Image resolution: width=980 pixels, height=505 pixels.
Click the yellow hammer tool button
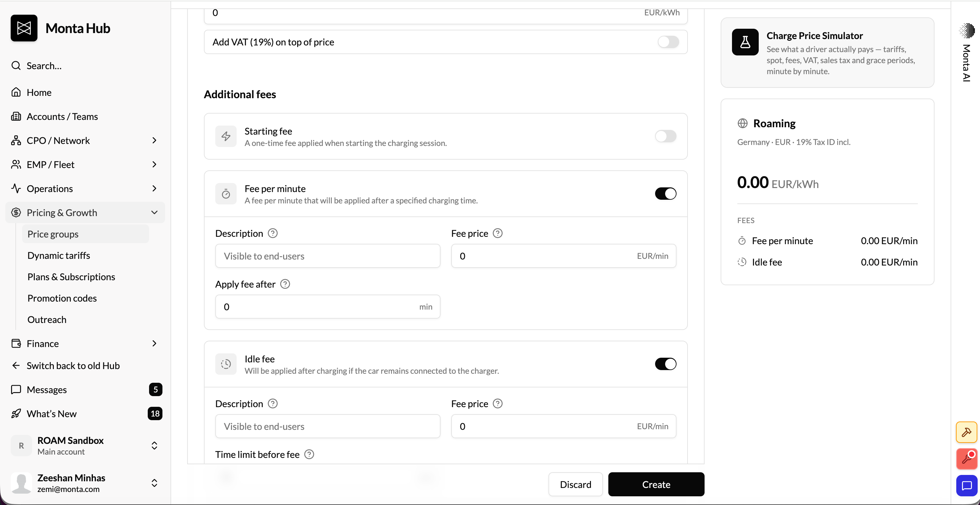(966, 433)
